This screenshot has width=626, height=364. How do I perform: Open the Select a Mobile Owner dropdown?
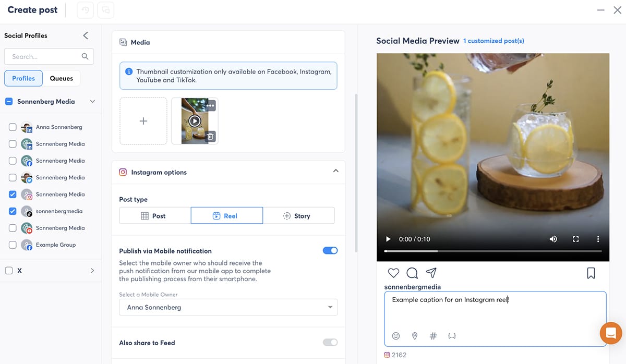tap(228, 307)
